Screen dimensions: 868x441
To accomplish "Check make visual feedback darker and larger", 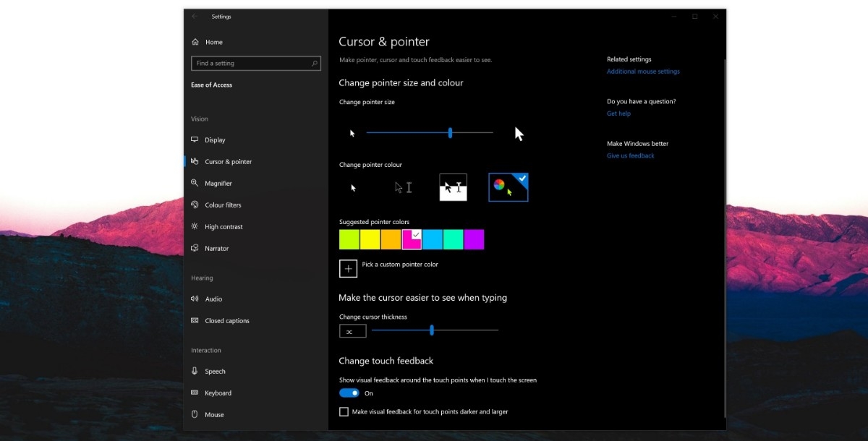I will click(344, 411).
